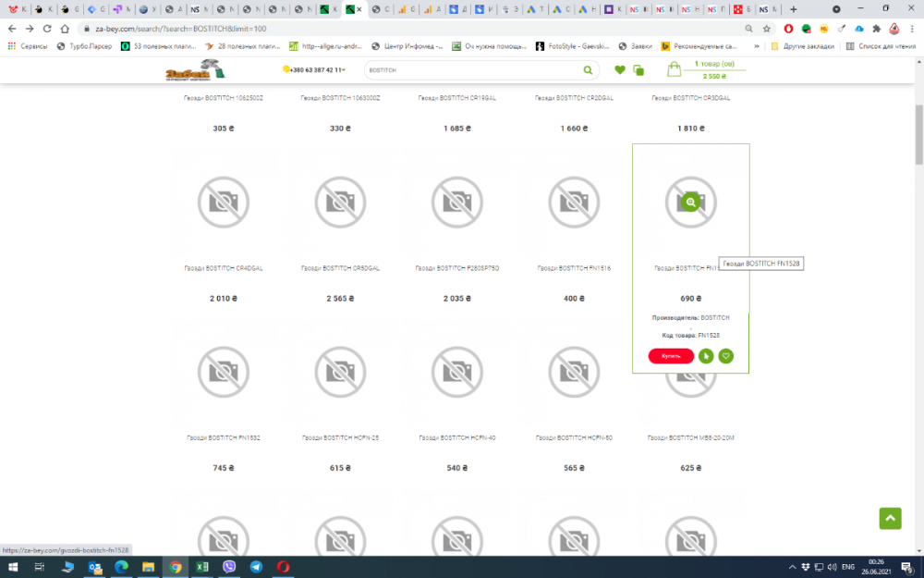
Task: Open the Другие закладки folder
Action: tap(803, 46)
